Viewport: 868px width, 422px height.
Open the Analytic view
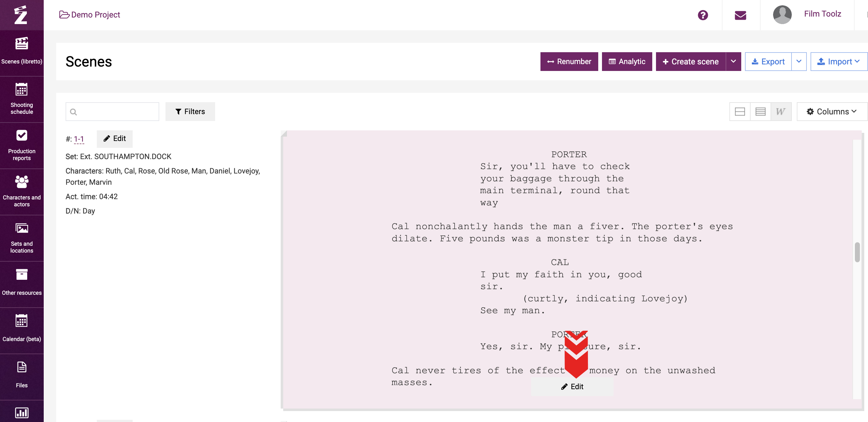(627, 62)
